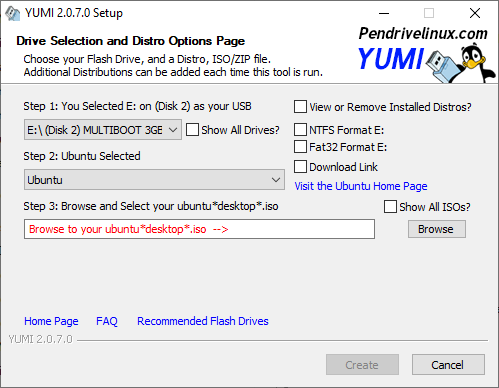Click the blue YUMI logo text

[390, 59]
